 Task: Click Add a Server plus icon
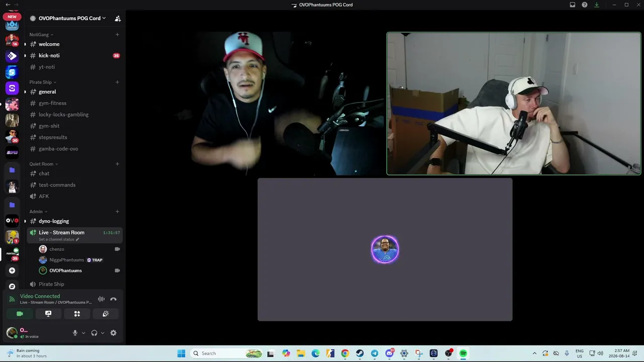[12, 270]
